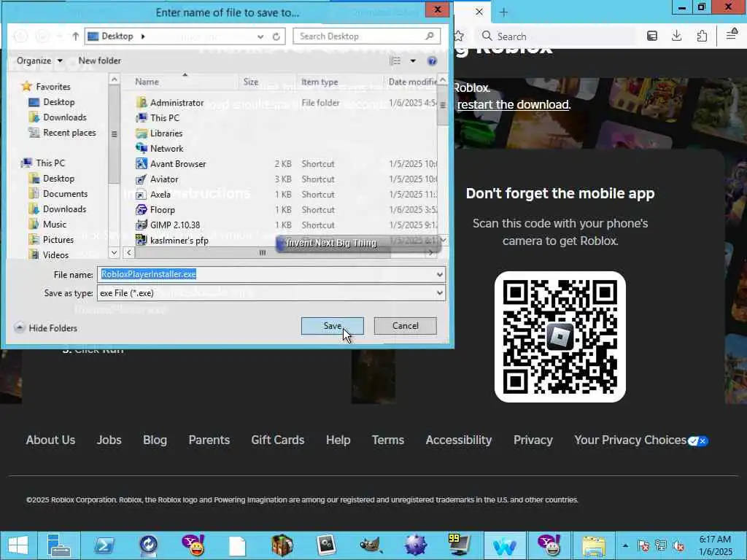Screen dimensions: 747x560
Task: Open the Organize menu
Action: 39,61
